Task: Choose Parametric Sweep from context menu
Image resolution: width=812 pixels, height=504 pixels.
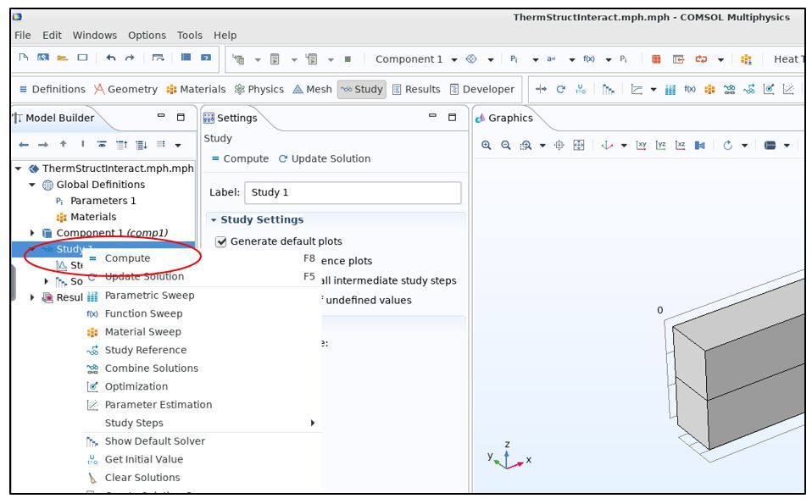Action: pyautogui.click(x=202, y=296)
